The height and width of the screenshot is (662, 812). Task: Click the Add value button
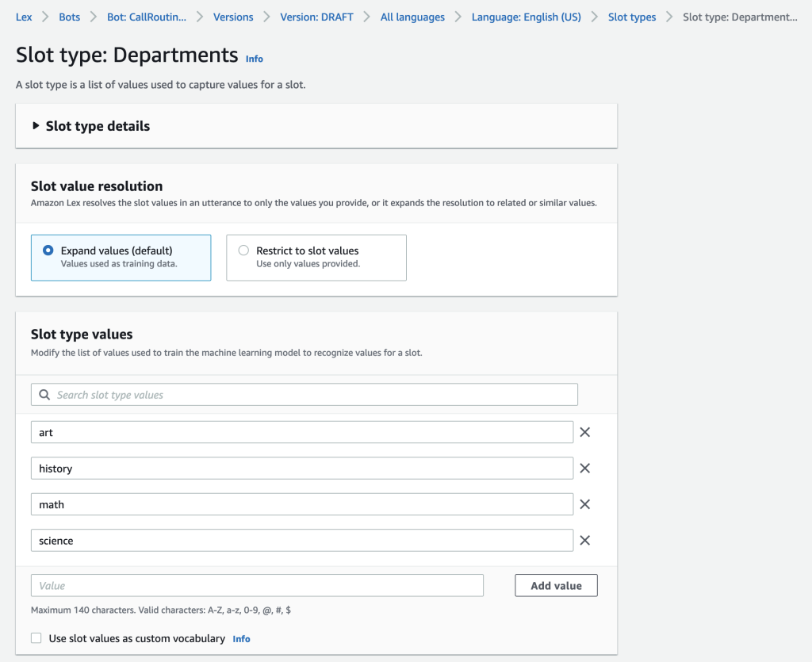pos(556,585)
